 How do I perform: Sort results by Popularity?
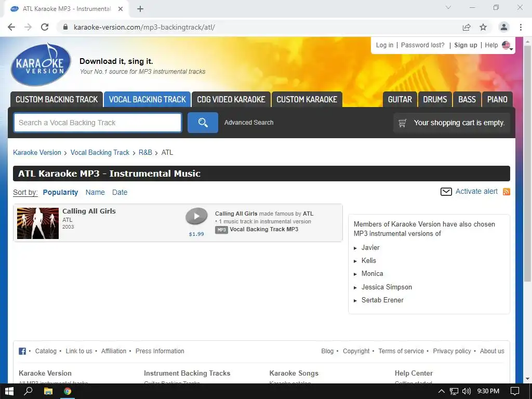(x=60, y=192)
